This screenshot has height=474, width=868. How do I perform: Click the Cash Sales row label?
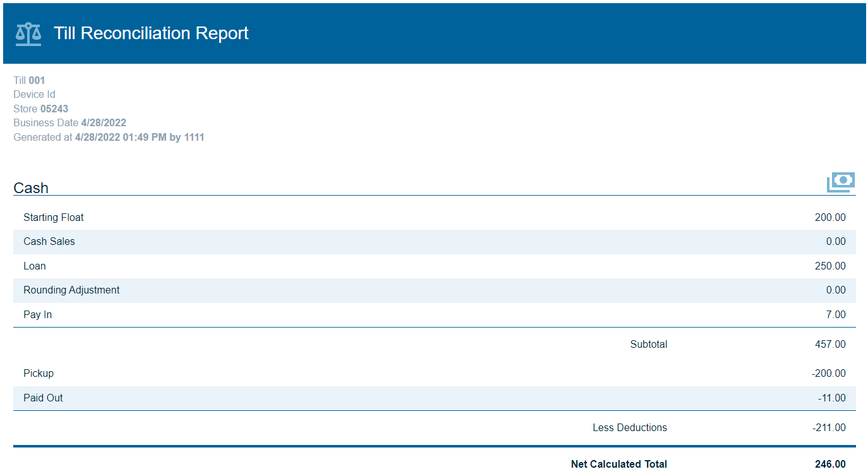(49, 242)
